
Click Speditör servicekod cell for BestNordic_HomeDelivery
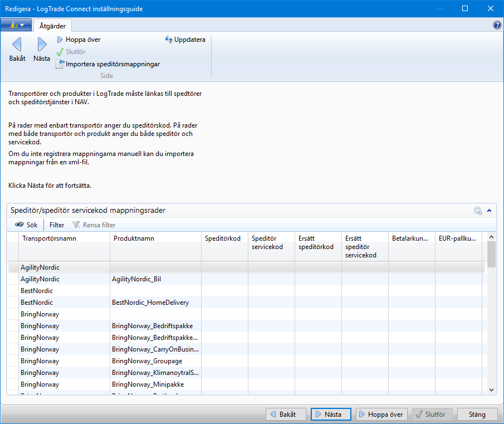pos(271,303)
